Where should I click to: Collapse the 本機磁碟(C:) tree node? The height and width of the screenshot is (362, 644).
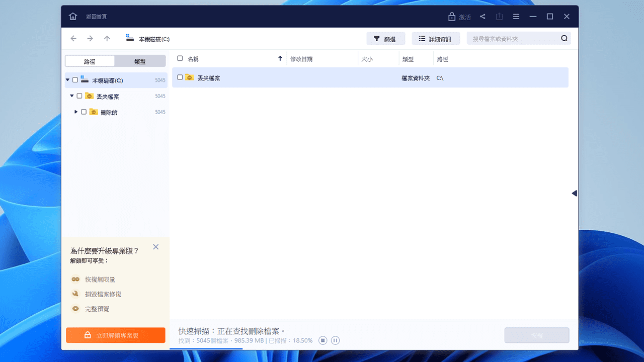click(x=67, y=80)
